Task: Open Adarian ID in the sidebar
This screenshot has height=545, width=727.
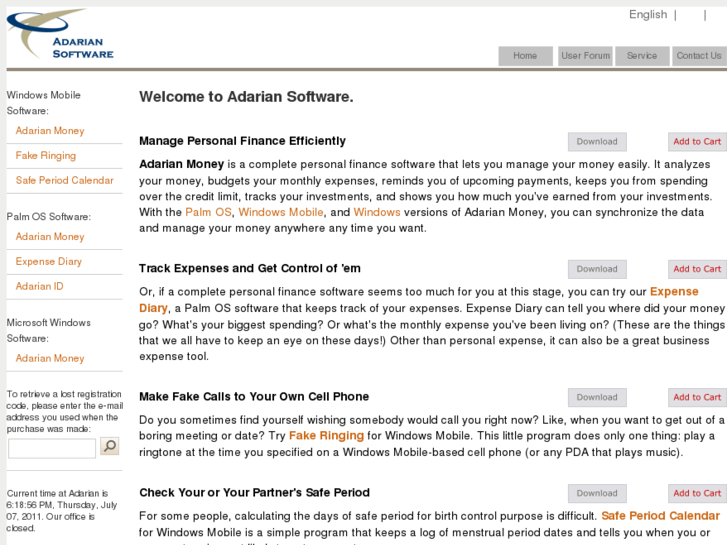Action: pyautogui.click(x=39, y=286)
